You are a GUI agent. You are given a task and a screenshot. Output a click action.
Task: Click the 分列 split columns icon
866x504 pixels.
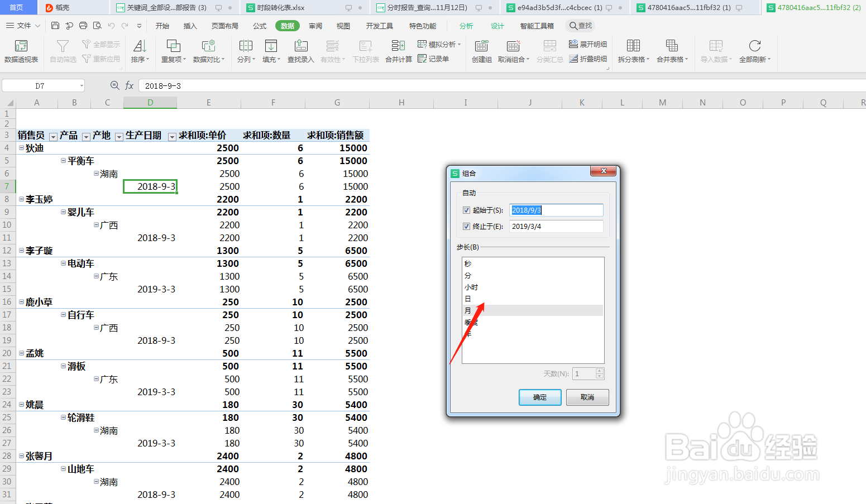pyautogui.click(x=246, y=46)
